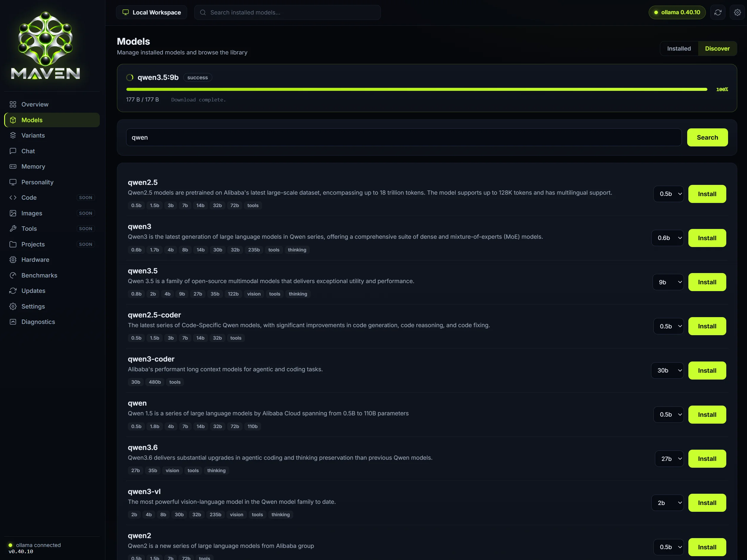Click the Models cube icon in sidebar
Screen dimensions: 747x560
[13, 120]
